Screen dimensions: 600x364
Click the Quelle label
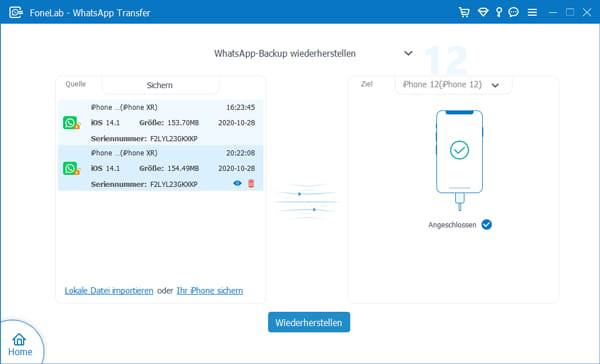[x=75, y=84]
